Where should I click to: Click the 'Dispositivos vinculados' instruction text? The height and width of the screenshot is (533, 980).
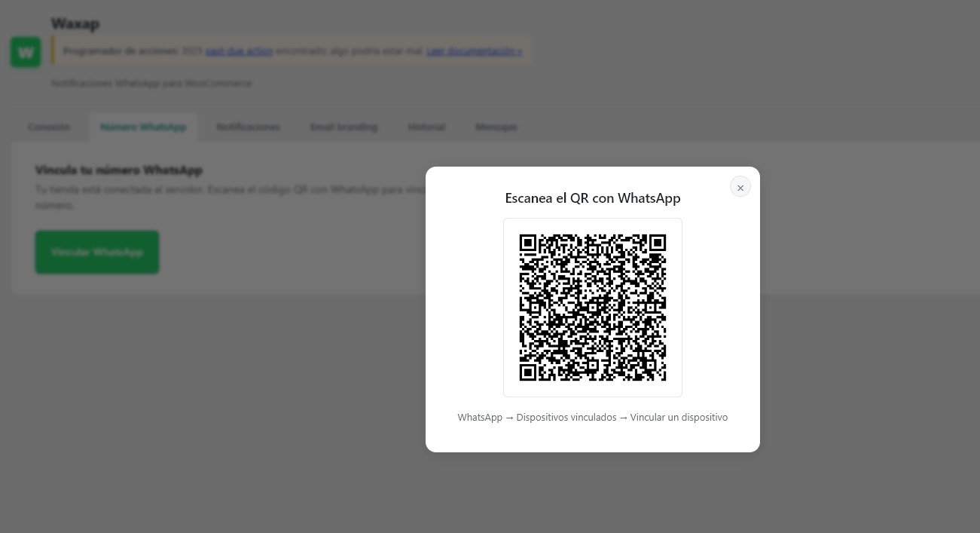pos(566,417)
